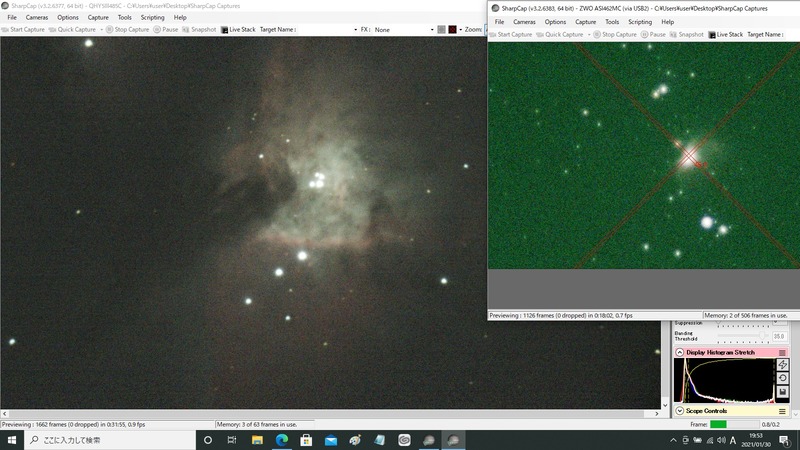Image resolution: width=800 pixels, height=450 pixels.
Task: Click the gray image-boost toolbar icon
Action: point(442,30)
